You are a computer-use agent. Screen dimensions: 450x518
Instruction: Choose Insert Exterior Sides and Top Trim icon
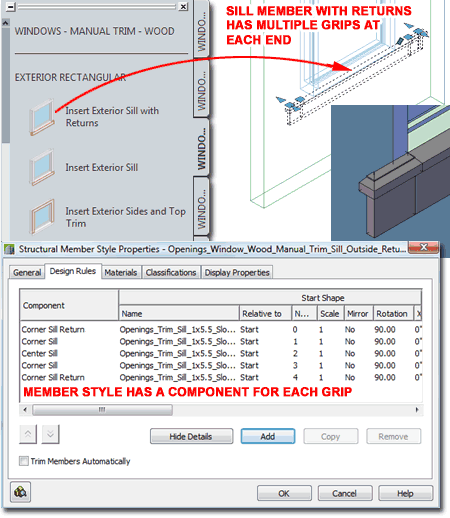tap(42, 217)
